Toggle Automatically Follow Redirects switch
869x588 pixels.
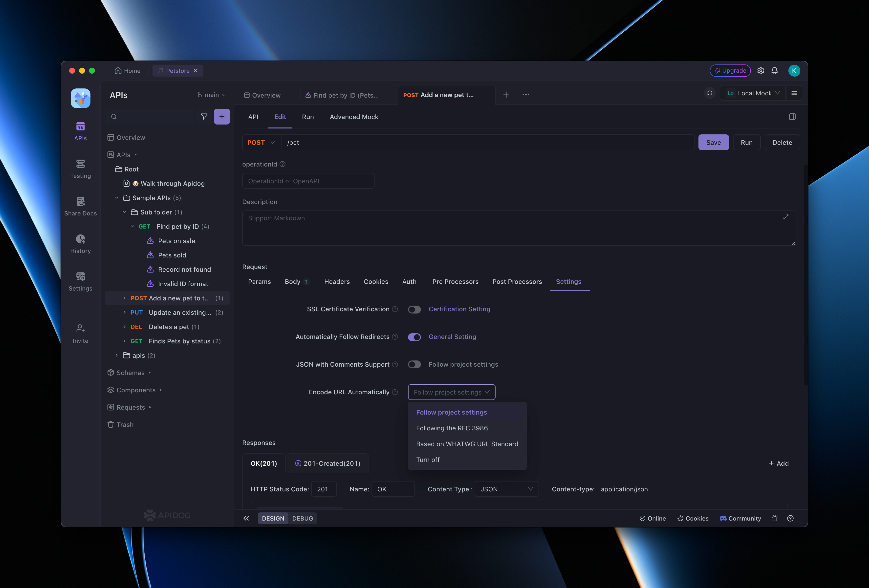(x=414, y=337)
